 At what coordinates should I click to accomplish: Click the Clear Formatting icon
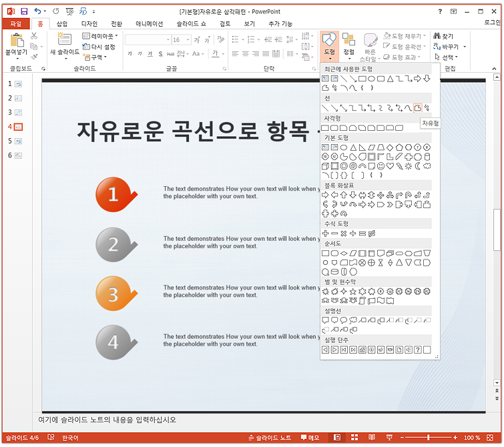coord(220,39)
